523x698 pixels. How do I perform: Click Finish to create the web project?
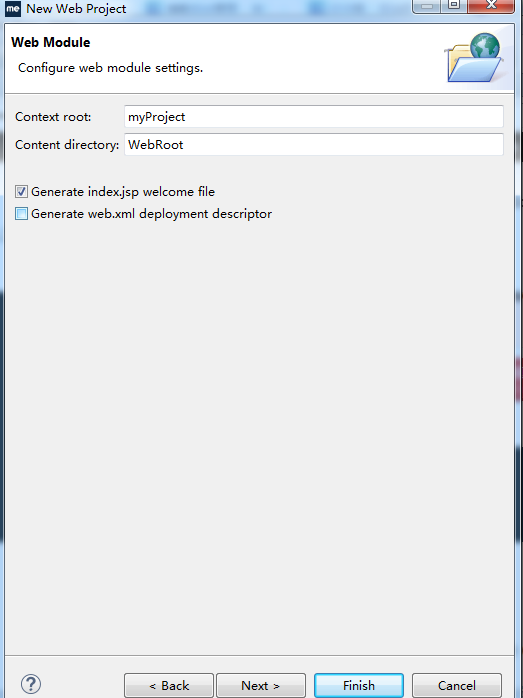pyautogui.click(x=359, y=686)
